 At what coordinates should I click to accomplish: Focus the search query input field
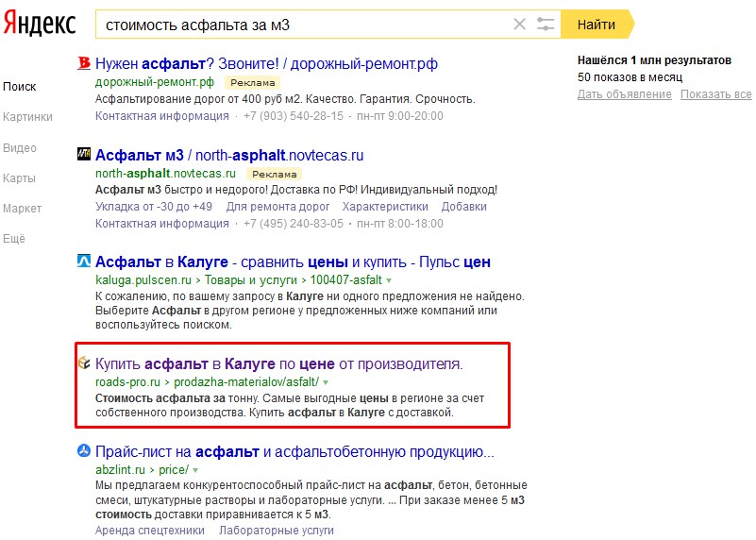click(x=302, y=25)
